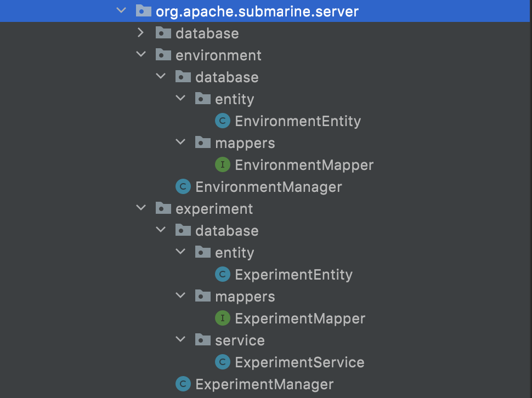Click the EnvironmentEntity class icon
The width and height of the screenshot is (532, 398).
223,121
